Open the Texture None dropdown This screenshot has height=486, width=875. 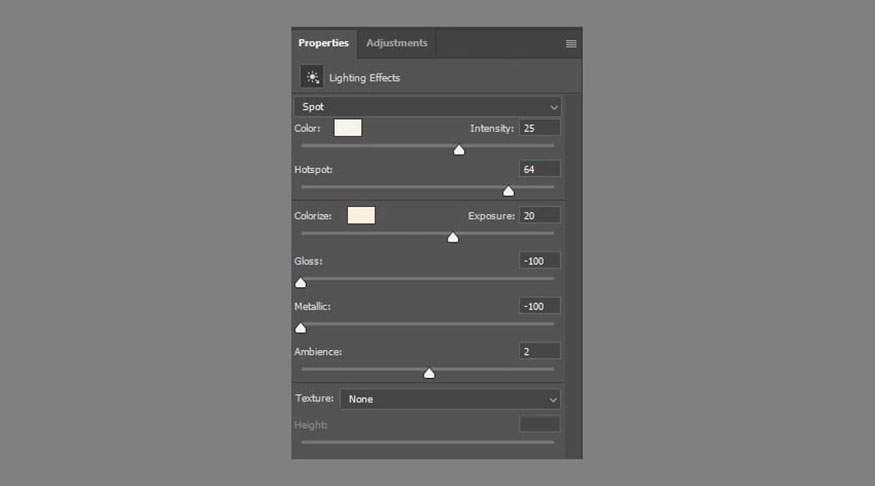tap(450, 399)
